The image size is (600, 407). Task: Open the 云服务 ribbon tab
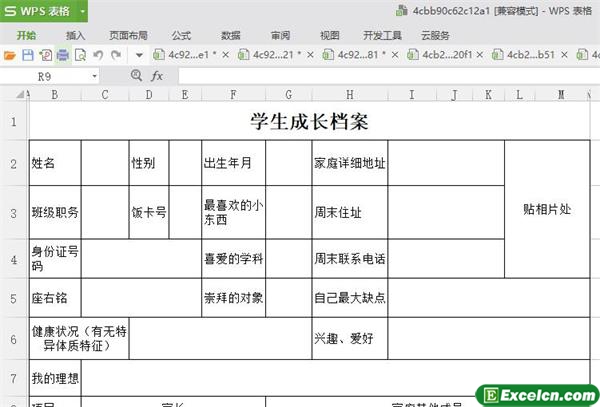coord(435,36)
